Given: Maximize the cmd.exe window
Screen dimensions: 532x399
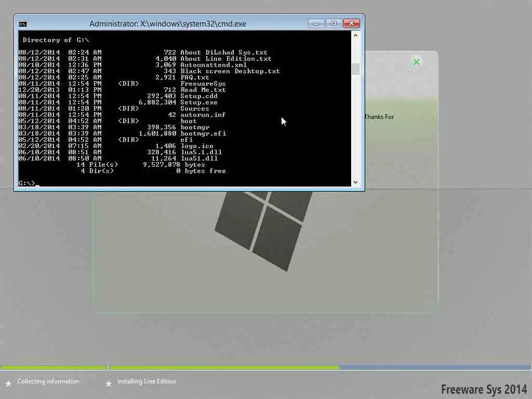Looking at the screenshot, I should tap(334, 23).
